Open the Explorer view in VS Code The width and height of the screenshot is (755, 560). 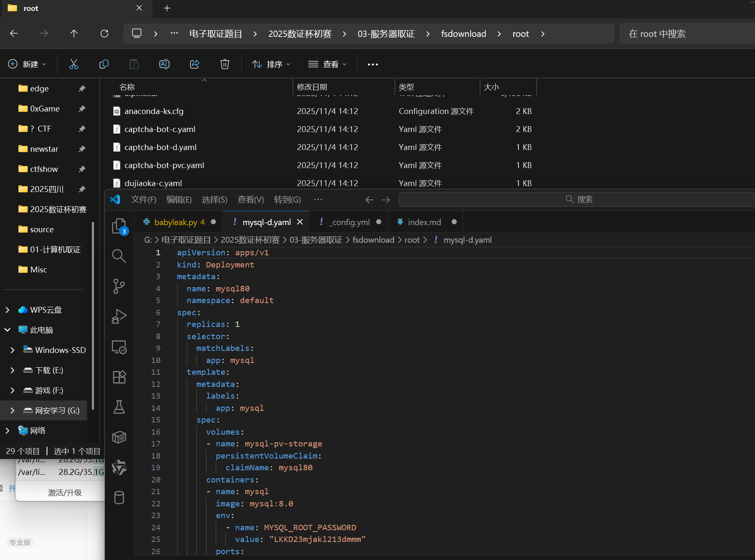[119, 226]
